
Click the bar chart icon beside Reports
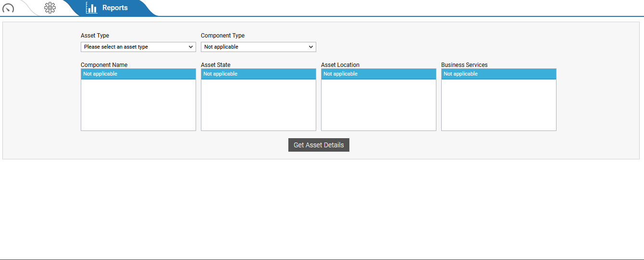tap(91, 8)
